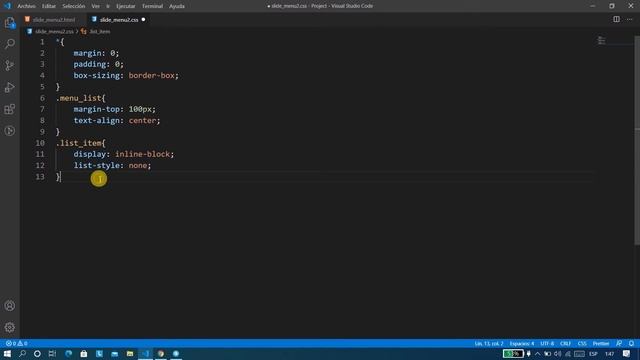Split the editor to the right
This screenshot has height=360, width=640.
coord(616,19)
